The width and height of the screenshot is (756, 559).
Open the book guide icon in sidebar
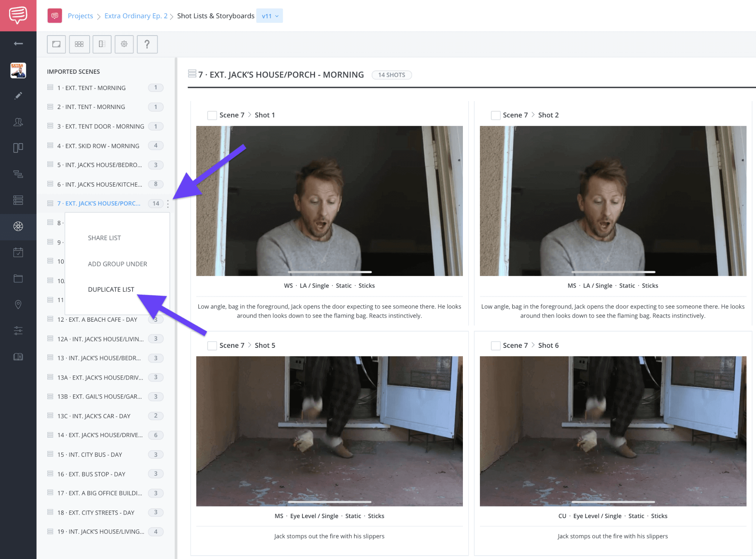[x=18, y=357]
